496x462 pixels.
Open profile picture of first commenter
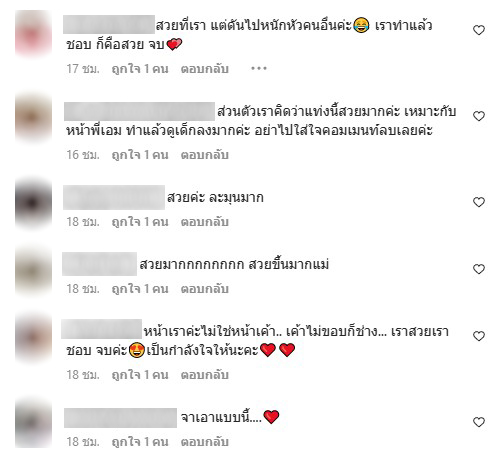pos(33,33)
